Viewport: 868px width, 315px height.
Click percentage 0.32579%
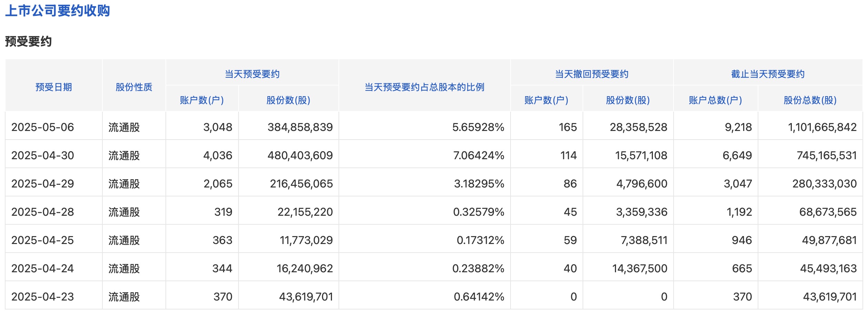tap(479, 212)
